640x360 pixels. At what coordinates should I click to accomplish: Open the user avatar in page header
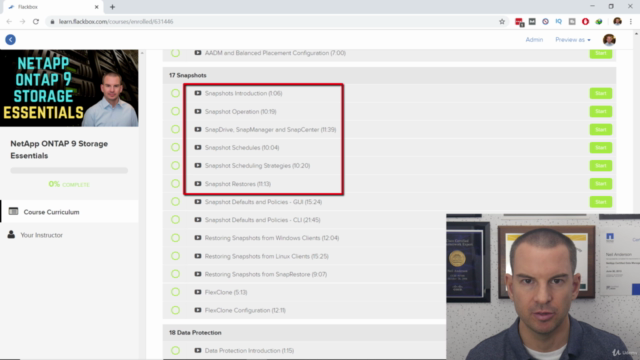point(609,40)
